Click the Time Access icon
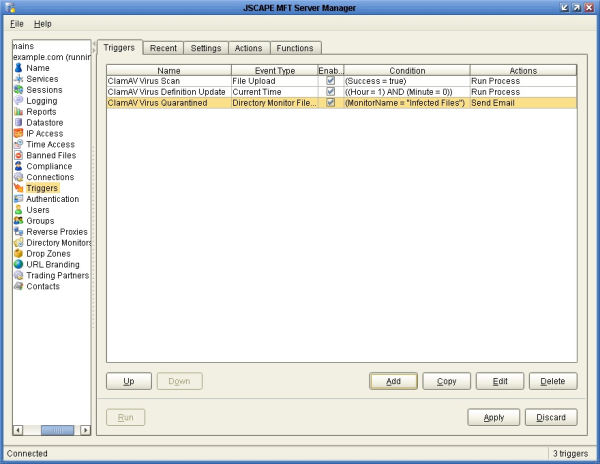The width and height of the screenshot is (600, 464). coord(18,144)
